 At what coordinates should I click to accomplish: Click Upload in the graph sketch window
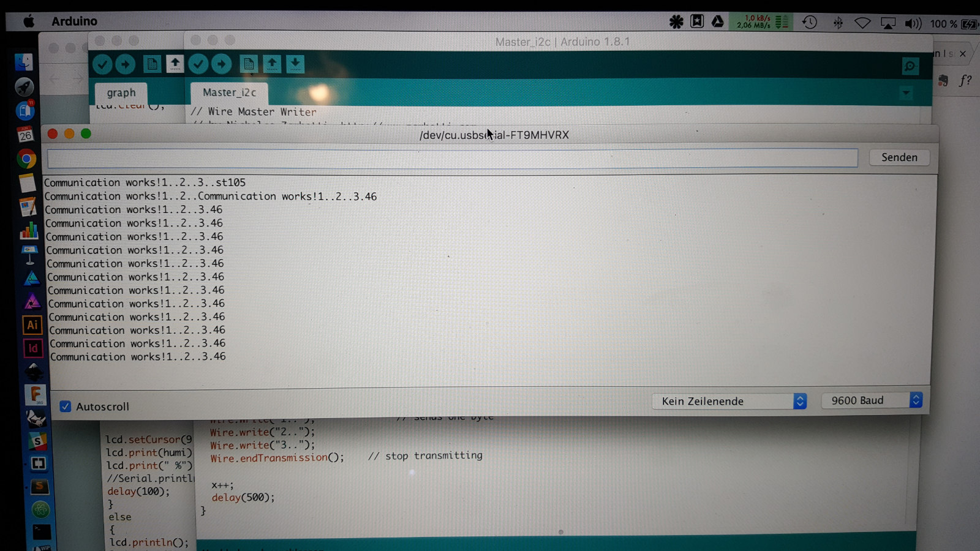[x=126, y=64]
